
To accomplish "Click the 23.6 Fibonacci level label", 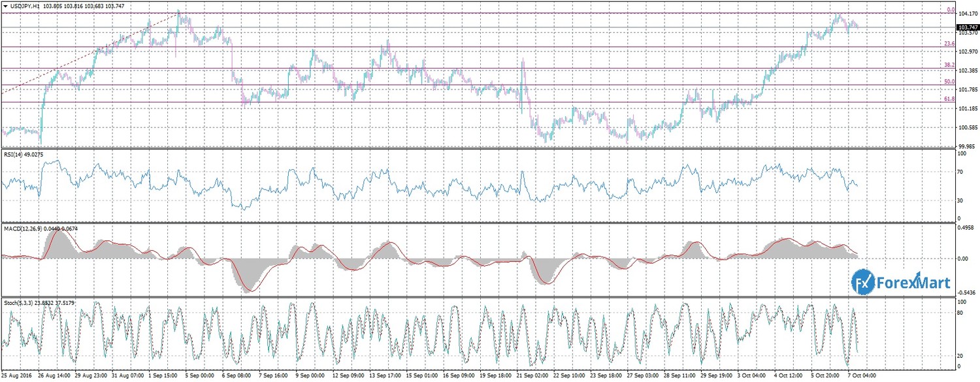I will (950, 44).
